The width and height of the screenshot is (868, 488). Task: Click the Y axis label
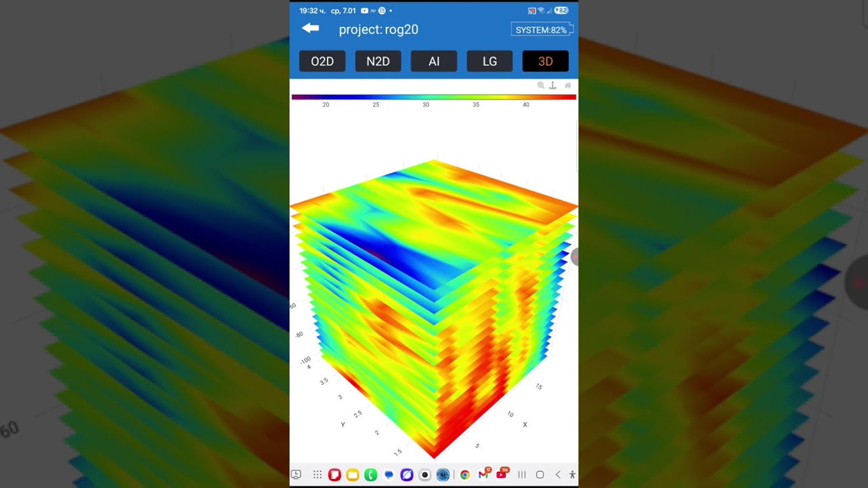pos(342,425)
